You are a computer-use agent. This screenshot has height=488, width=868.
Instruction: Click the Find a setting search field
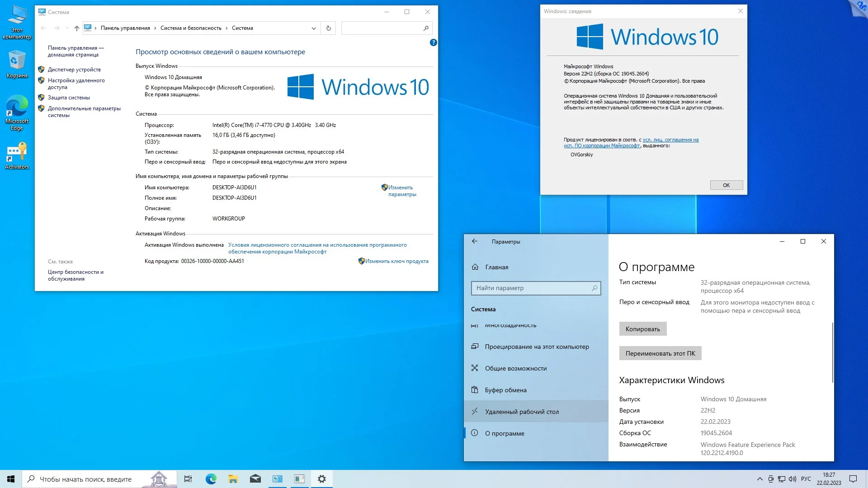(x=532, y=288)
